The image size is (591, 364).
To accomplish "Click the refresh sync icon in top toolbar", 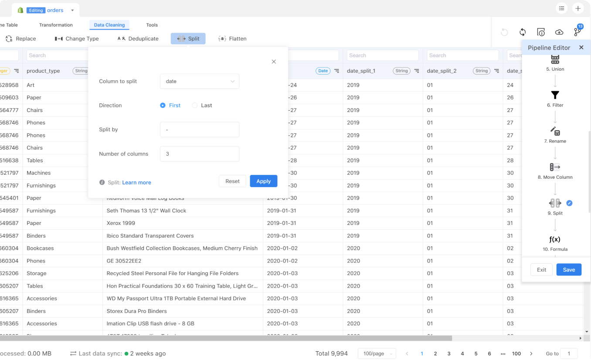I will point(523,32).
